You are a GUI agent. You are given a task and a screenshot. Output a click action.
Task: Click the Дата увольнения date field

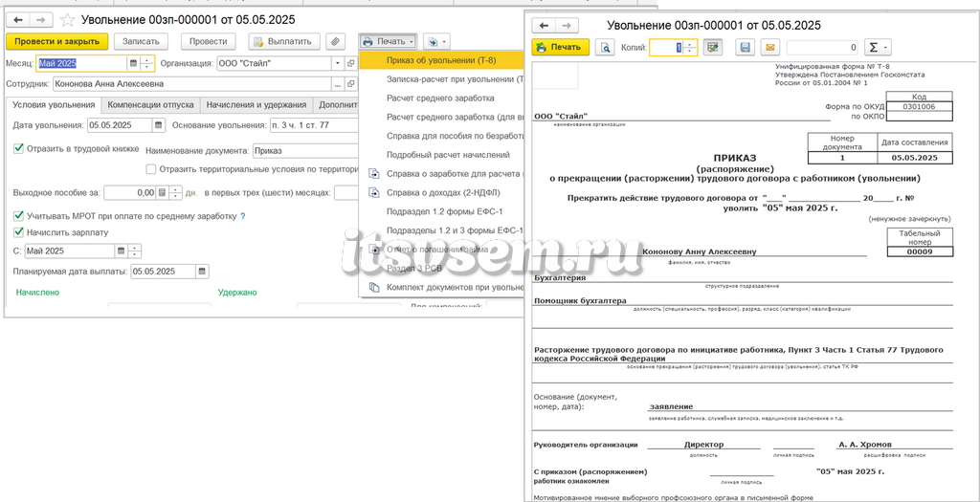point(120,125)
